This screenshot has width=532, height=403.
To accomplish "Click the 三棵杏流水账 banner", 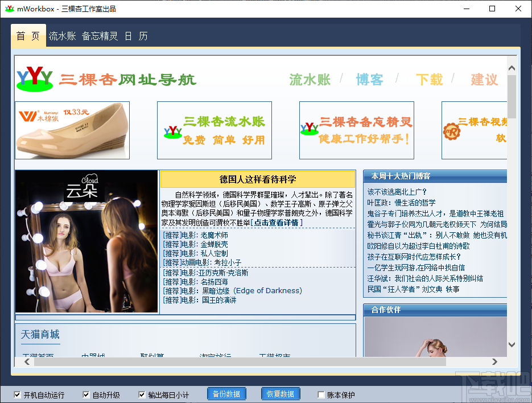I will pyautogui.click(x=215, y=130).
